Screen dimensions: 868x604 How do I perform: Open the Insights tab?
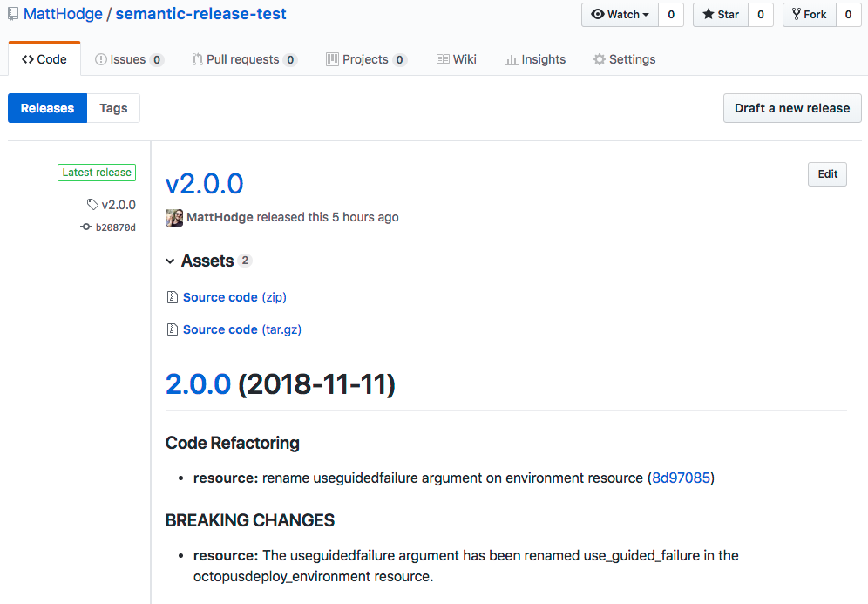point(535,59)
